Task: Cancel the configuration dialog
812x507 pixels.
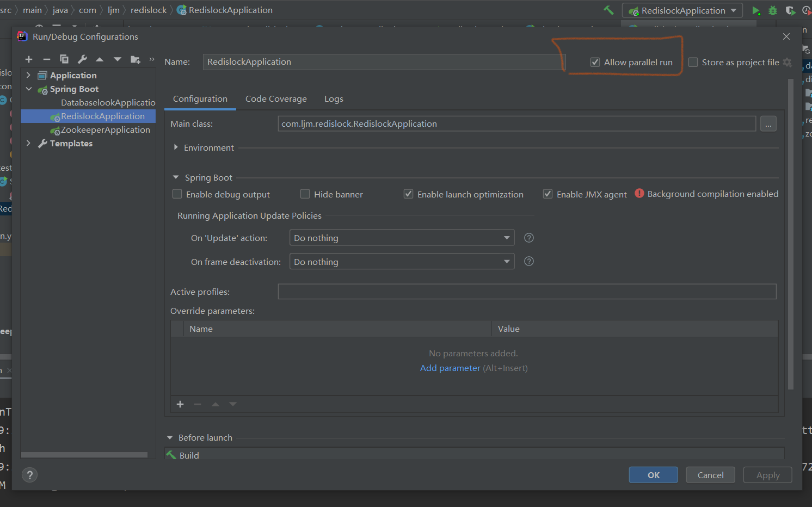Action: point(711,475)
